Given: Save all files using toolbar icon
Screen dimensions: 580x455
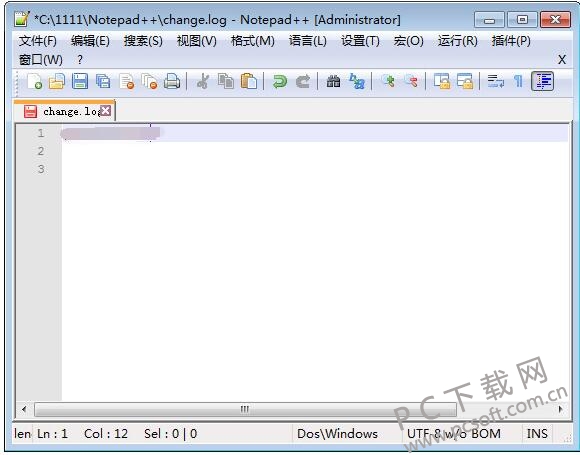Looking at the screenshot, I should 103,81.
